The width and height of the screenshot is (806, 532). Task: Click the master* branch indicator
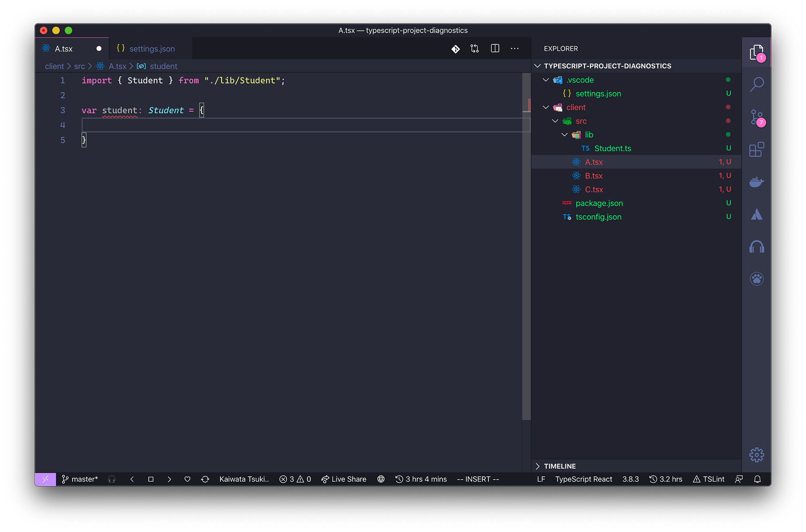click(x=80, y=479)
